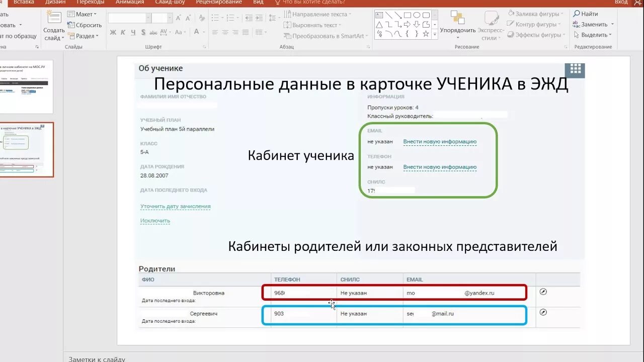
Task: Open the line spacing options
Action: pyautogui.click(x=274, y=18)
